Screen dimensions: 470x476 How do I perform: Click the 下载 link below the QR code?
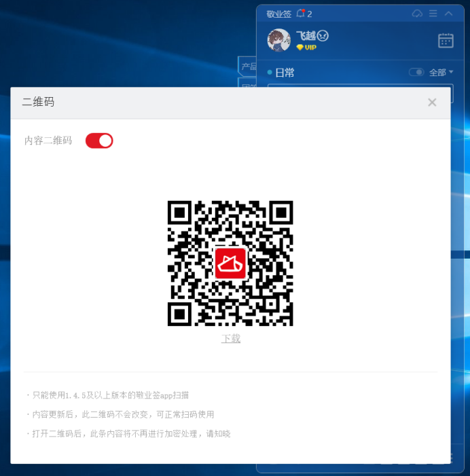point(231,338)
